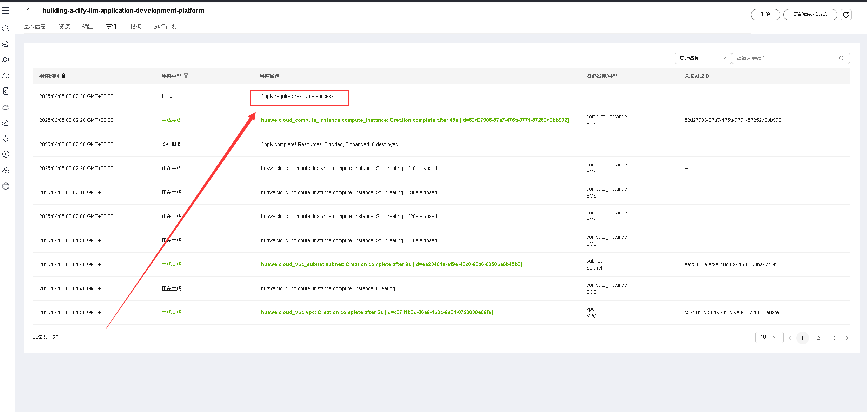Click the next page arrow

pyautogui.click(x=847, y=338)
